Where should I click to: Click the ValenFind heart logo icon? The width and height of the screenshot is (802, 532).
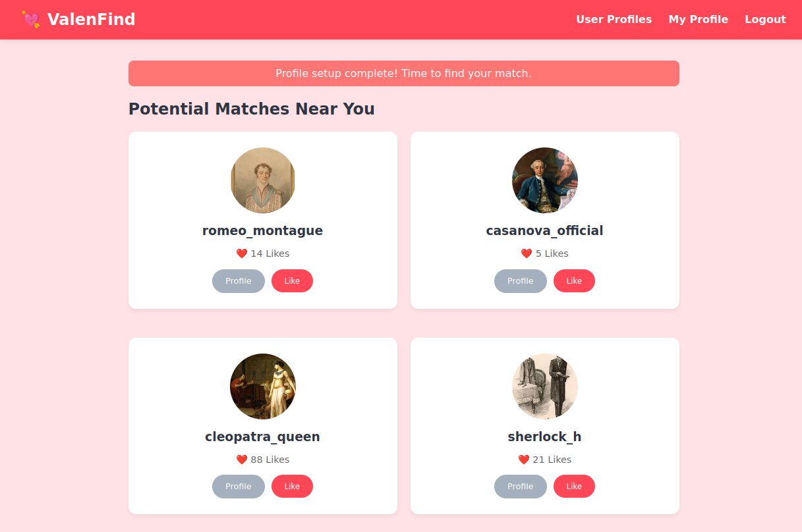coord(31,20)
